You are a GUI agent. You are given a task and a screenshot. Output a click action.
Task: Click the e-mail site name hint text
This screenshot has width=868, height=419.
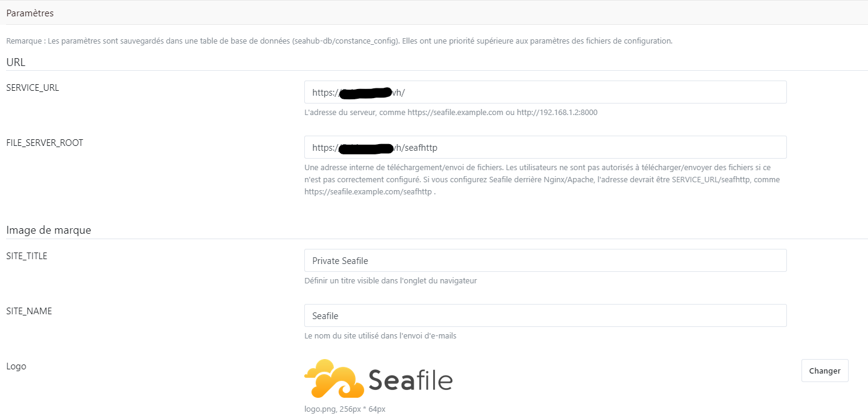(380, 336)
